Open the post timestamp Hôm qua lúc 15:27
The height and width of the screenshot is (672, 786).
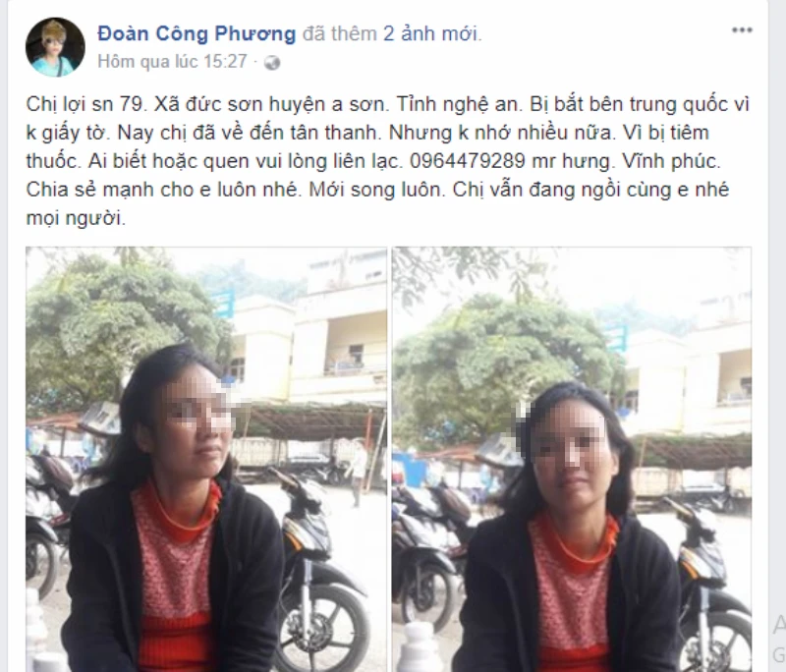(173, 62)
